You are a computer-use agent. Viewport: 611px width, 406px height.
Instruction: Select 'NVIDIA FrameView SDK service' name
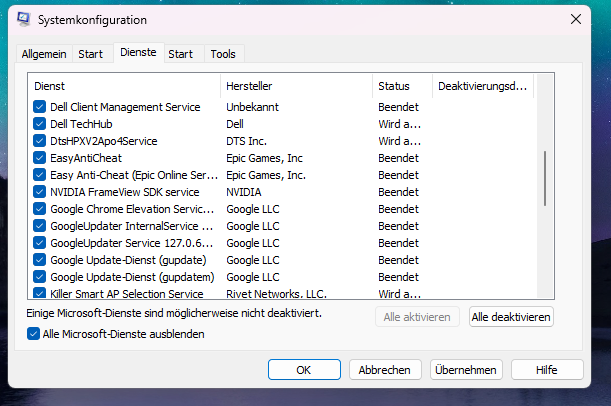point(125,192)
